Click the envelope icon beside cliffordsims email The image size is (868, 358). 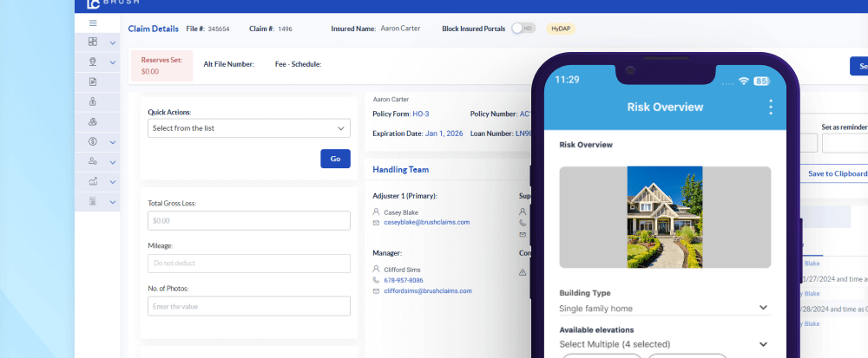point(377,290)
